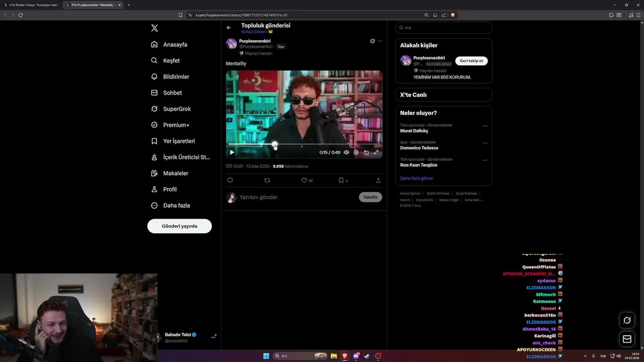Open Yer İşaretleri bookmarks page

point(173,141)
